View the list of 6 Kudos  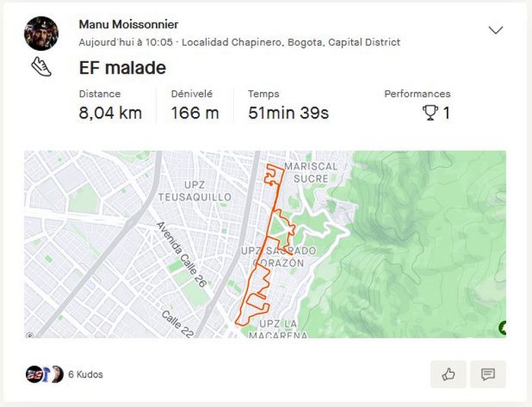86,374
